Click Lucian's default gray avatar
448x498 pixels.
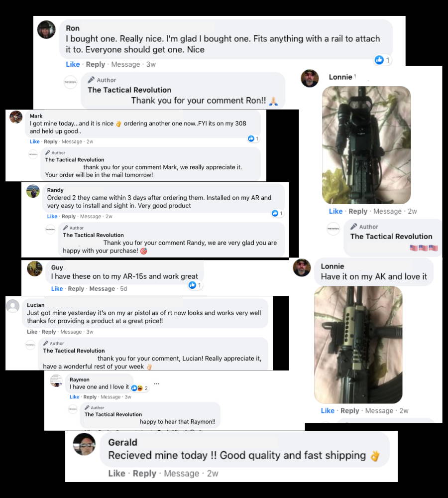coord(13,306)
